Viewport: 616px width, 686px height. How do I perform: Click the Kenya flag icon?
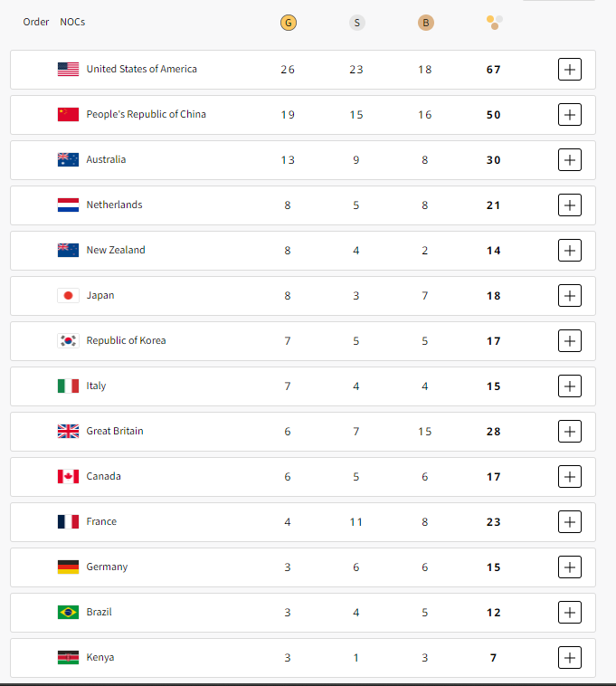click(68, 657)
